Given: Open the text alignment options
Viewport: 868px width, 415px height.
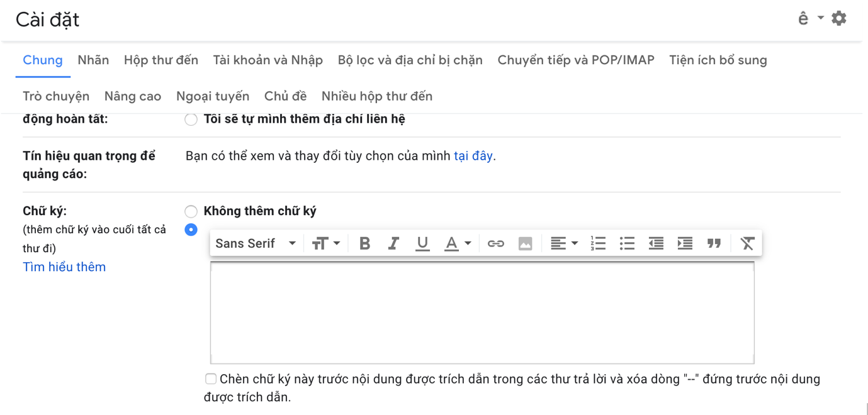Looking at the screenshot, I should click(564, 243).
